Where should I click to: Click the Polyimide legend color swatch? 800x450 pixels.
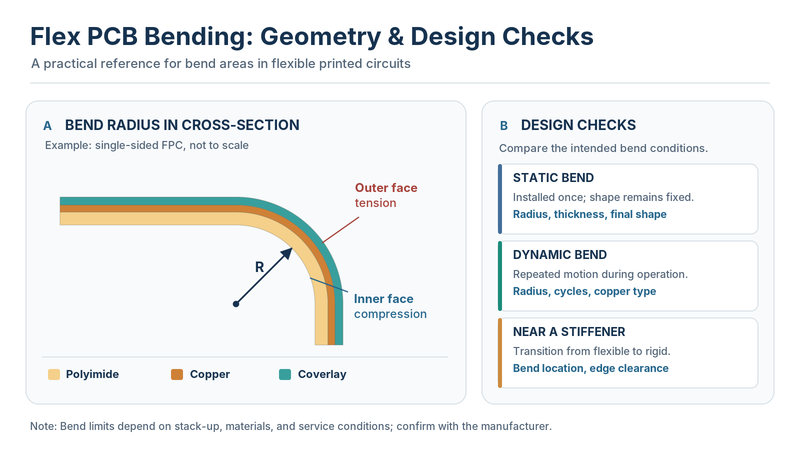click(54, 374)
